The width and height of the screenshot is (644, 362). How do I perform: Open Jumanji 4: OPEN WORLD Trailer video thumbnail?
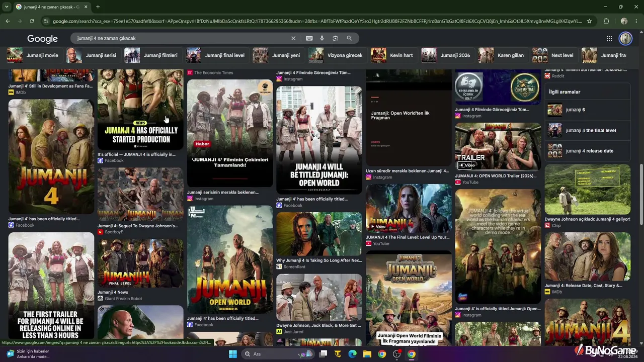pos(498,147)
